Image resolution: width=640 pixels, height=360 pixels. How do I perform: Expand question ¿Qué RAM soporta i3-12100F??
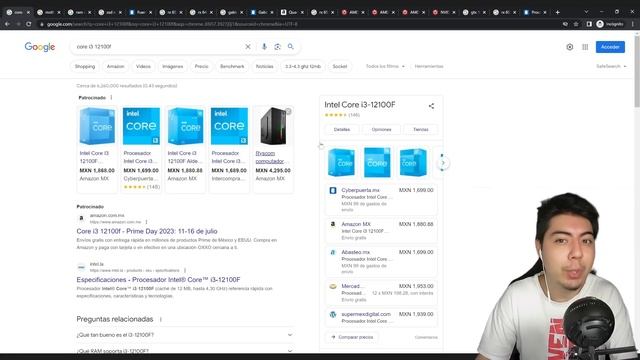[x=184, y=350]
